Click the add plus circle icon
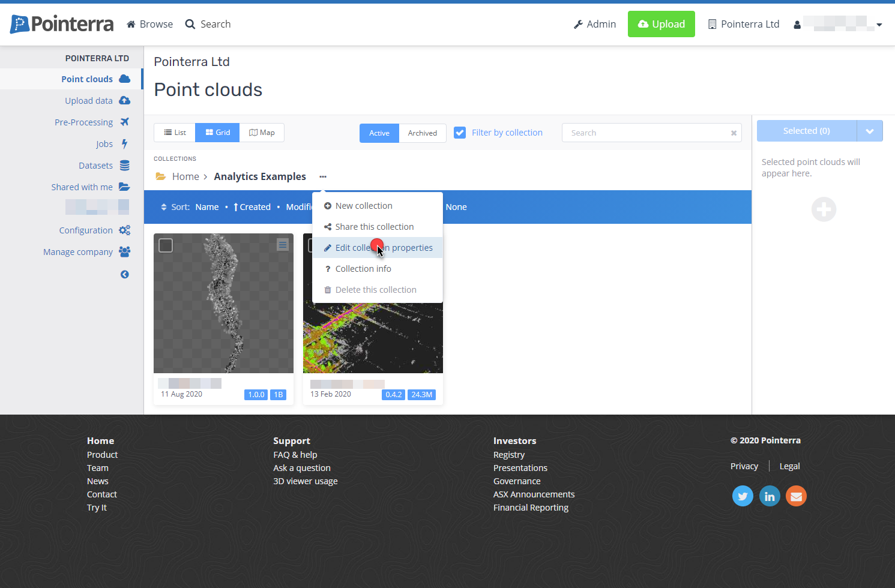Viewport: 895px width, 588px height. pos(824,209)
